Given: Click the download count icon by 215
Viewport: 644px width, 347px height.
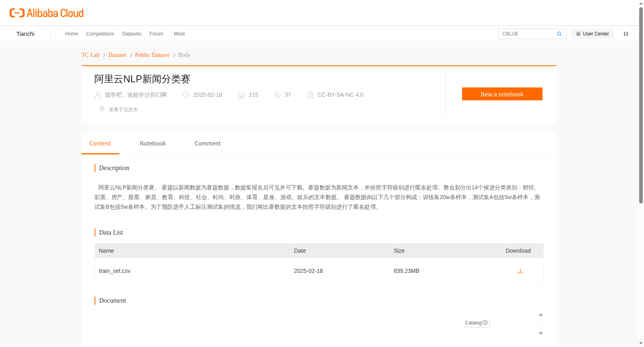Looking at the screenshot, I should coord(242,95).
